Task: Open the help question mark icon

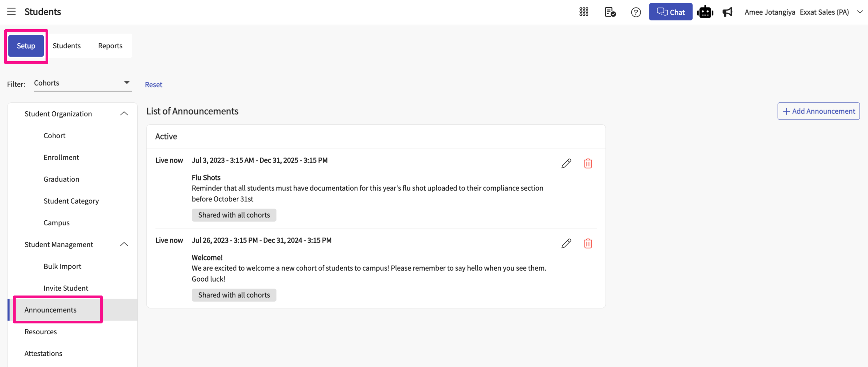Action: click(635, 12)
